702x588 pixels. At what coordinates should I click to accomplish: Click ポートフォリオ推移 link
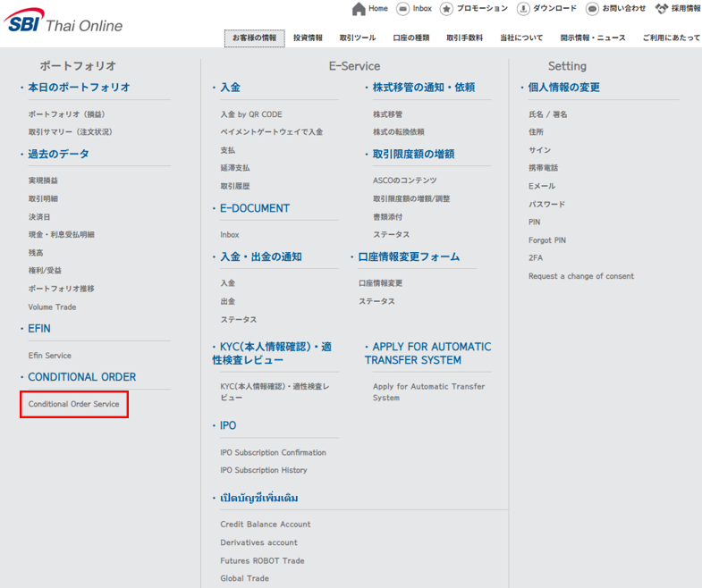(x=62, y=289)
